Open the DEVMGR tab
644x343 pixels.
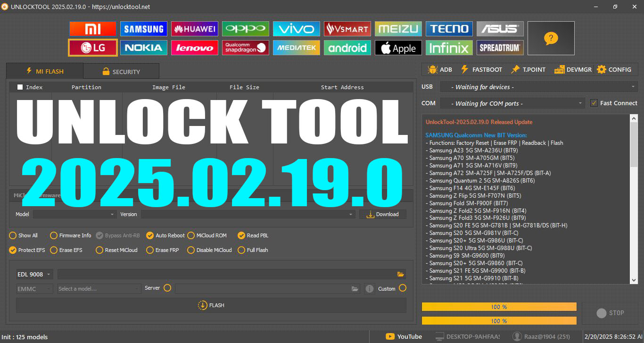click(x=573, y=69)
